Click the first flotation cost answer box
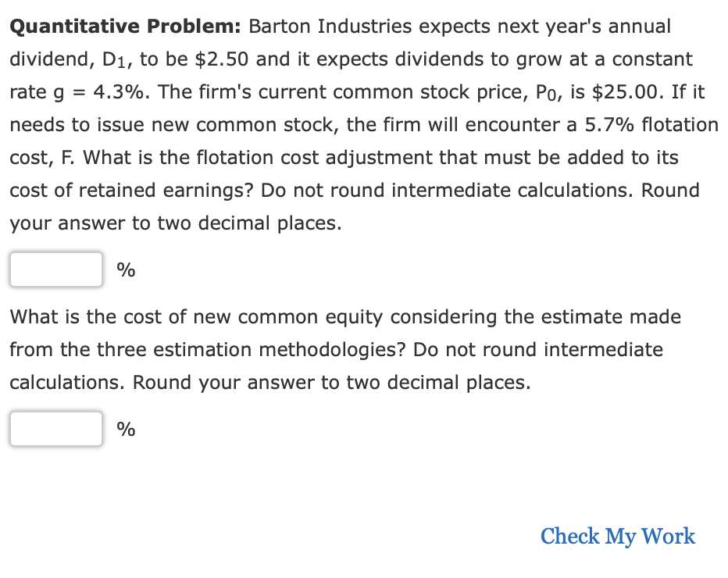 pyautogui.click(x=55, y=269)
